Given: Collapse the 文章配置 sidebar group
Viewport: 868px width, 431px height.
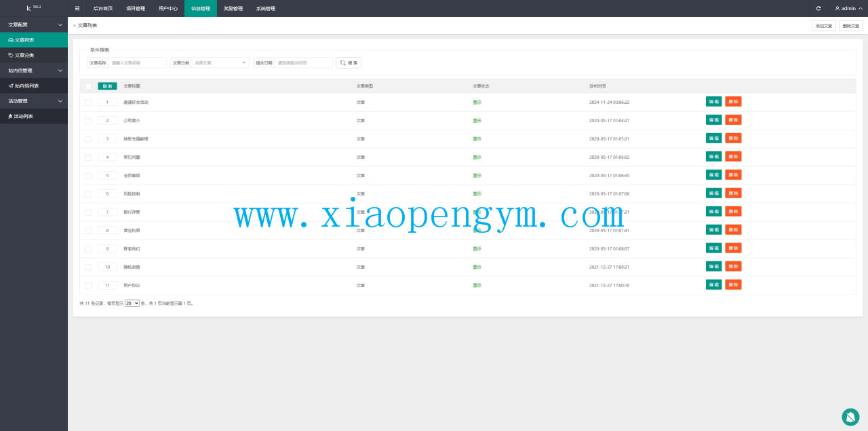Looking at the screenshot, I should (x=34, y=24).
